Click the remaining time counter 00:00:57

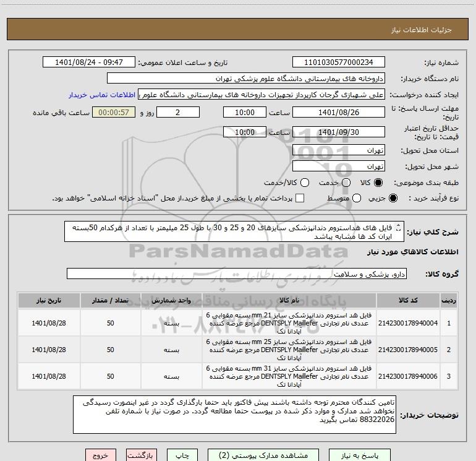pos(114,112)
